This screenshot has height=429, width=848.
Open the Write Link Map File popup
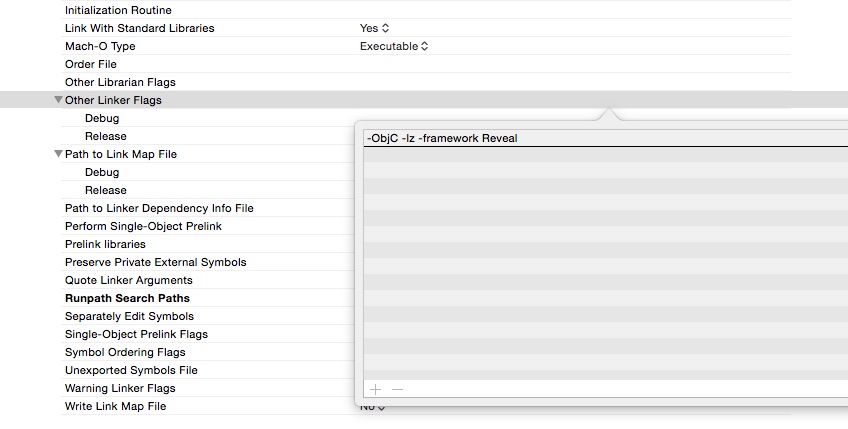point(373,407)
